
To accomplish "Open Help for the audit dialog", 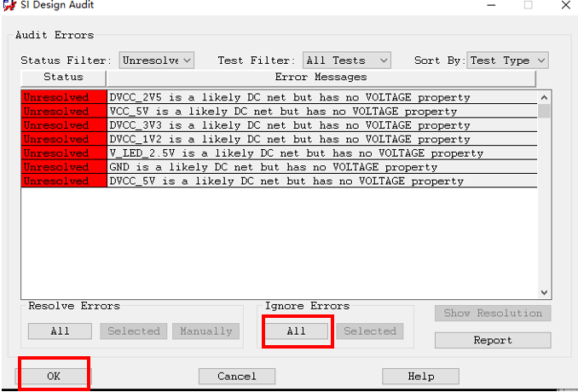I will pyautogui.click(x=420, y=376).
